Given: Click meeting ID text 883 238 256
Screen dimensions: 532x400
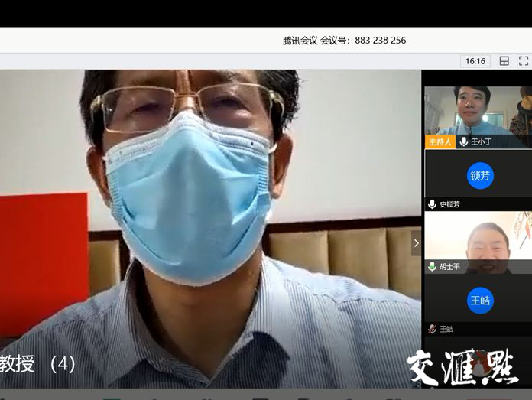Looking at the screenshot, I should [x=381, y=41].
